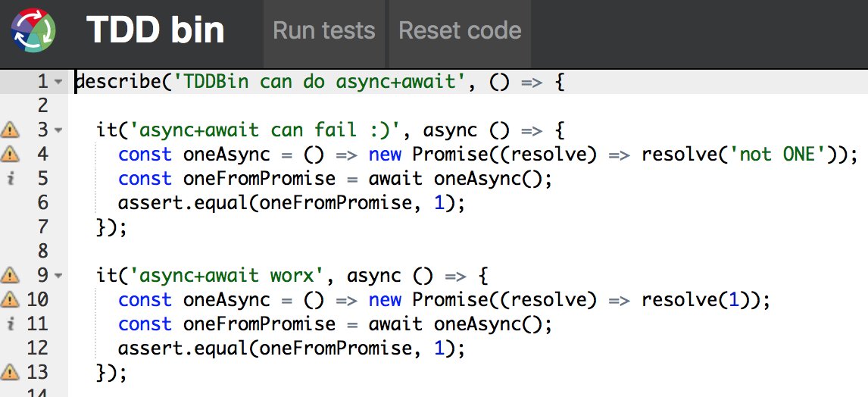Viewport: 868px width, 397px height.
Task: Collapse the fold arrow on line 9
Action: click(58, 275)
